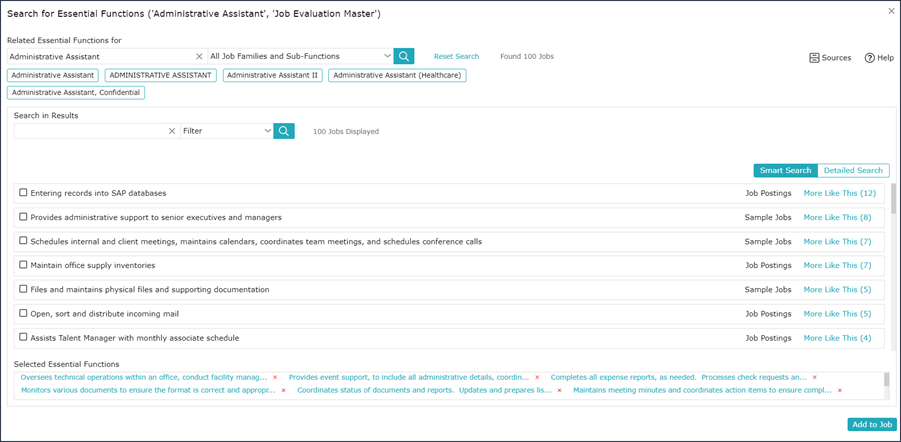The width and height of the screenshot is (901, 442).
Task: Select the 'Administrative Assistant (Healthcare)' tag
Action: click(397, 75)
